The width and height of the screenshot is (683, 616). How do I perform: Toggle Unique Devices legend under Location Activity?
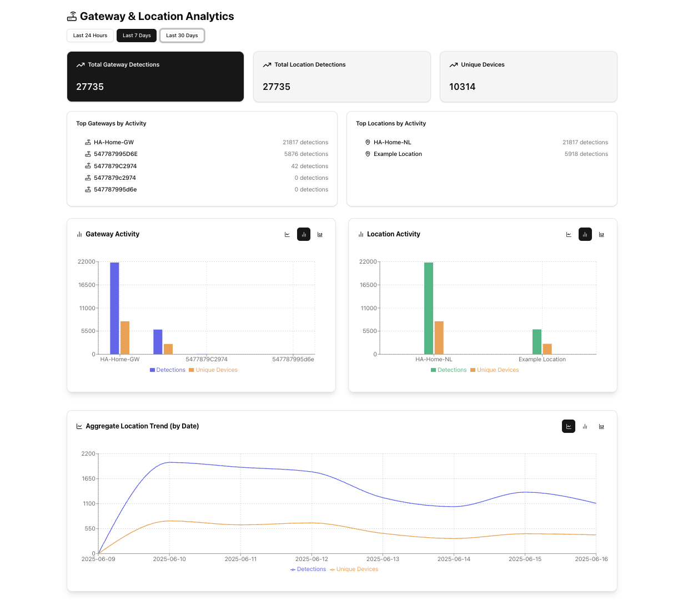point(494,370)
